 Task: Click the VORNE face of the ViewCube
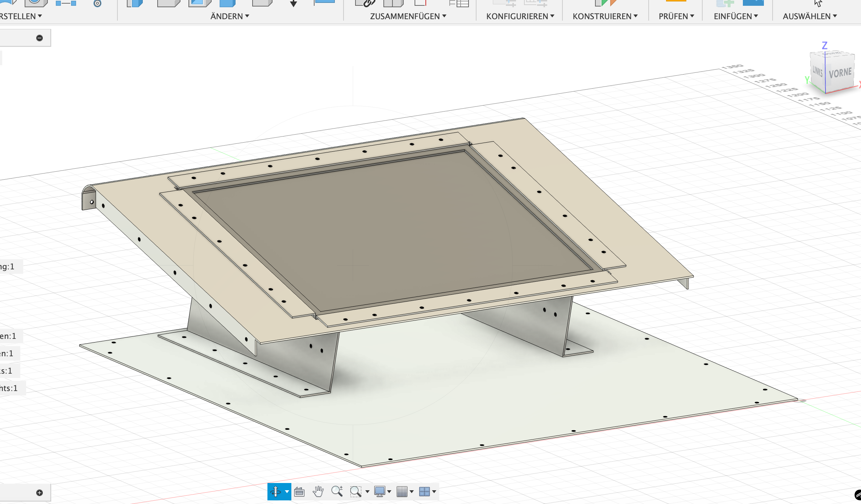[840, 73]
